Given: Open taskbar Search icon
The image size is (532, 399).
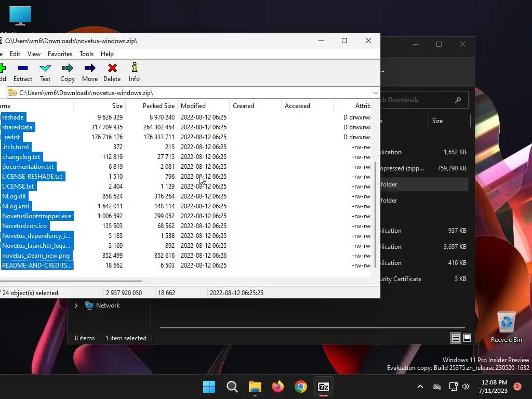Looking at the screenshot, I should coord(232,387).
